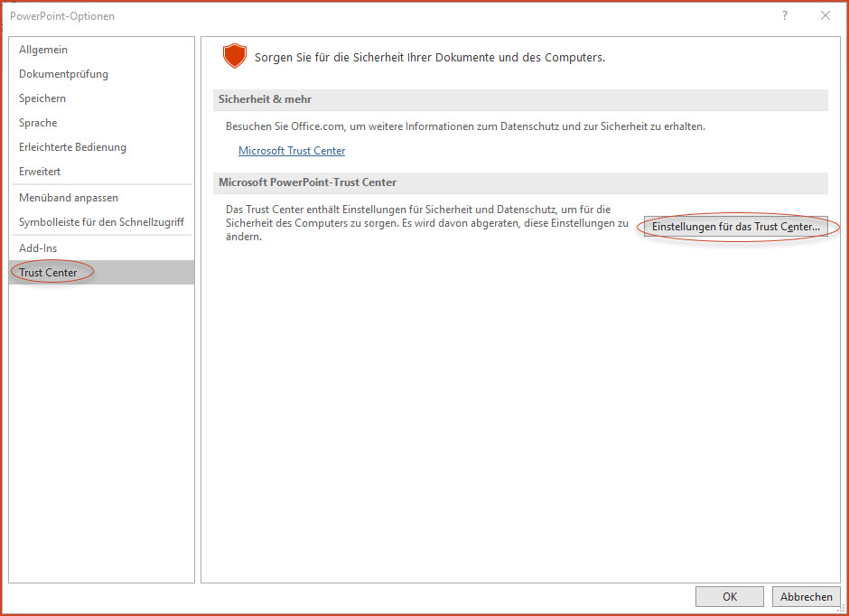This screenshot has width=849, height=616.
Task: Click the help question mark icon
Action: pyautogui.click(x=785, y=15)
